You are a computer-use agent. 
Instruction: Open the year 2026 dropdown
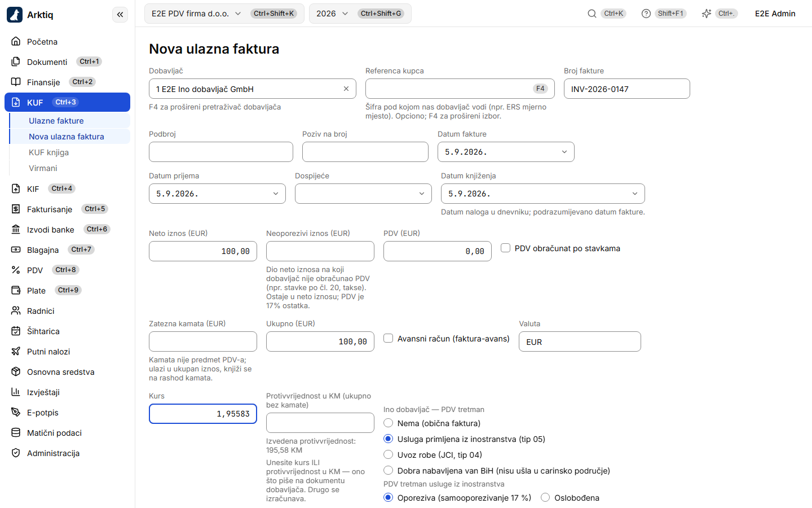coord(360,14)
